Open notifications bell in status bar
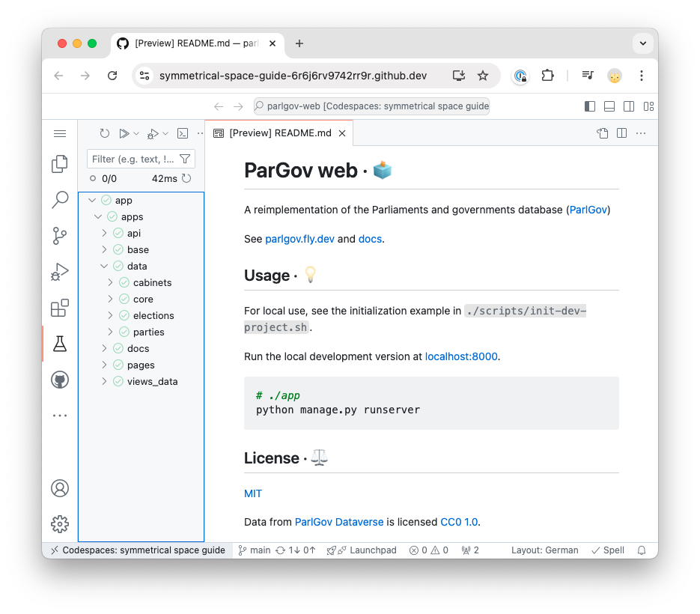Screen dimensions: 700x614 point(642,550)
